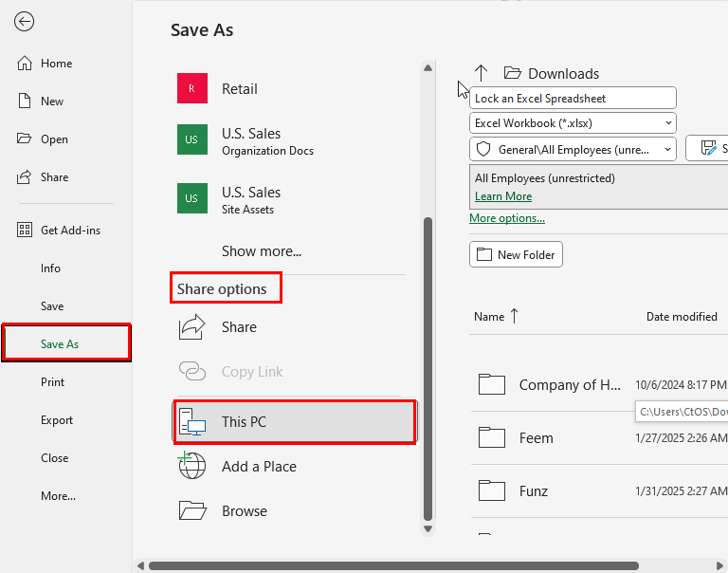The width and height of the screenshot is (728, 573).
Task: Click the Company of H... folder icon
Action: click(492, 384)
